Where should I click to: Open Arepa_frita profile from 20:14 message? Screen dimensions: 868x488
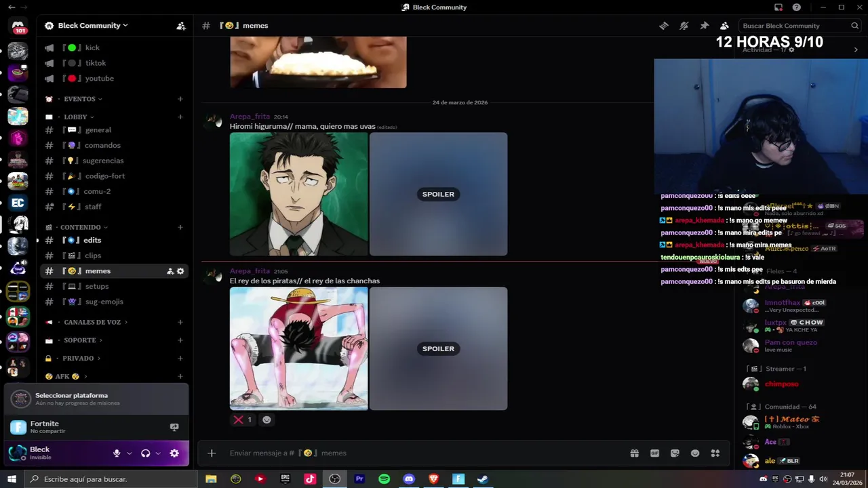click(x=250, y=117)
